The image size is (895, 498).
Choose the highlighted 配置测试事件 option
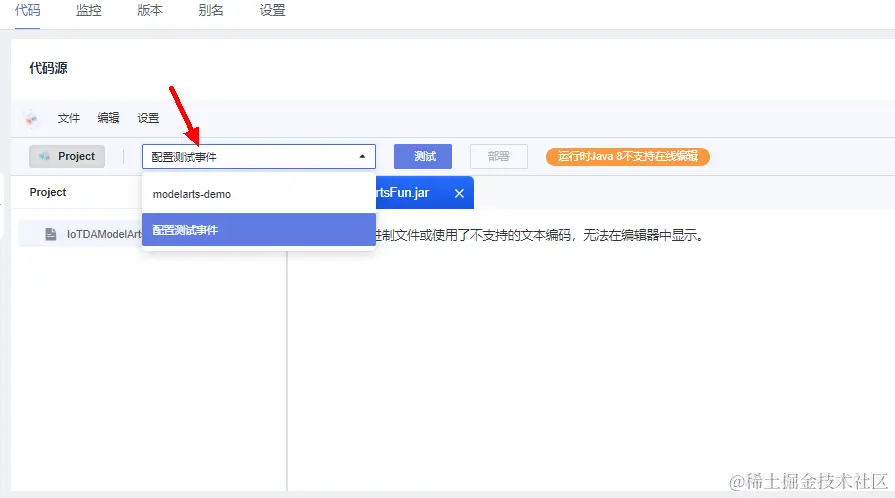(x=259, y=230)
